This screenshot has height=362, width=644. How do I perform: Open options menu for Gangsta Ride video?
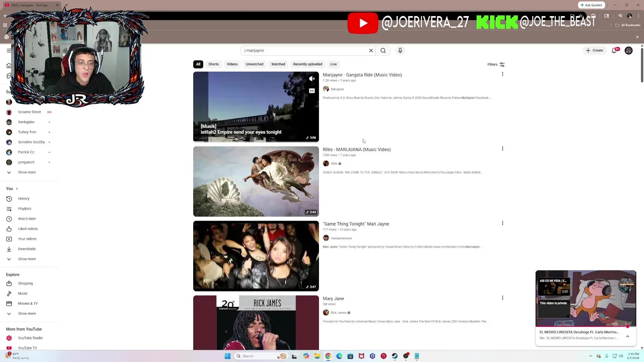(x=502, y=74)
